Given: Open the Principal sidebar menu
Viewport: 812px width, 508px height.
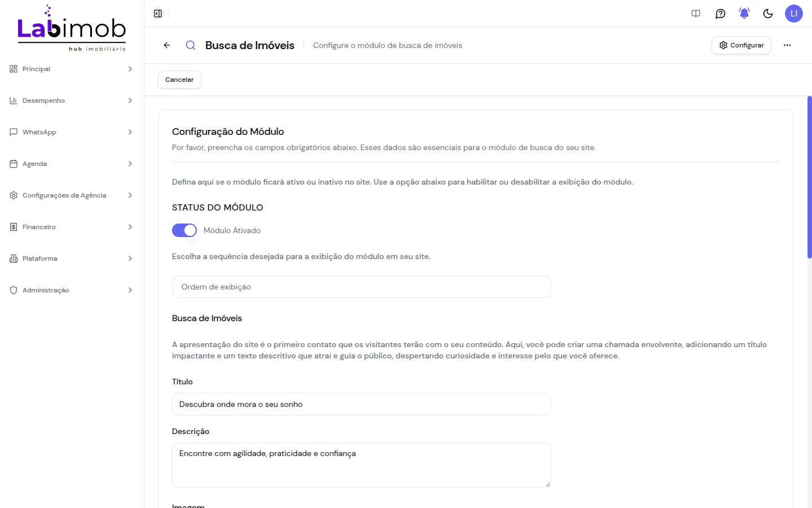Looking at the screenshot, I should tap(72, 69).
